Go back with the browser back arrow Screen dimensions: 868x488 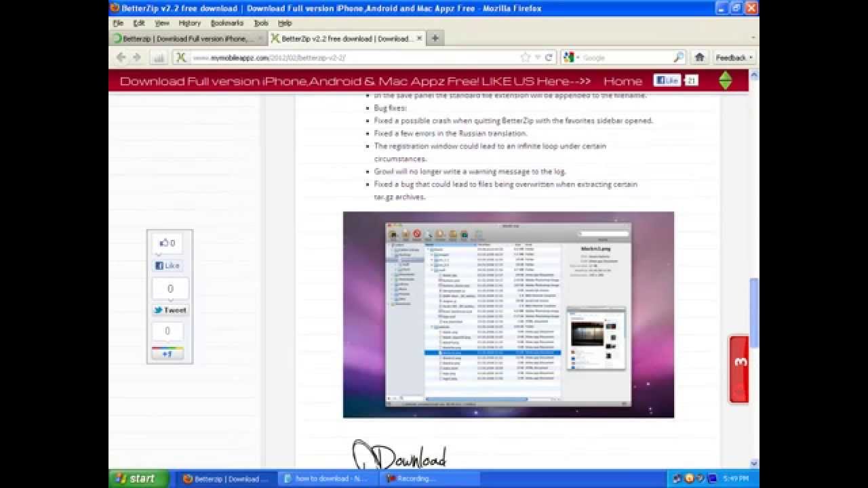(x=121, y=58)
